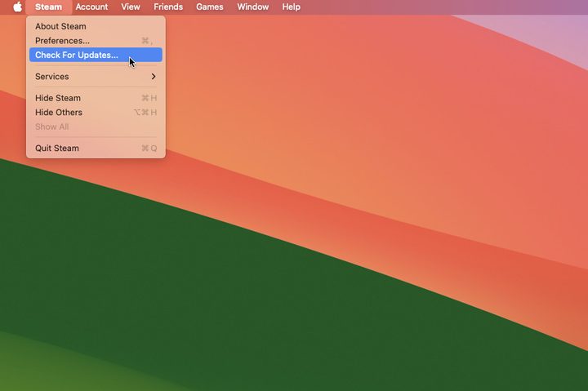Open Steam Preferences
The image size is (588, 391).
click(x=96, y=41)
